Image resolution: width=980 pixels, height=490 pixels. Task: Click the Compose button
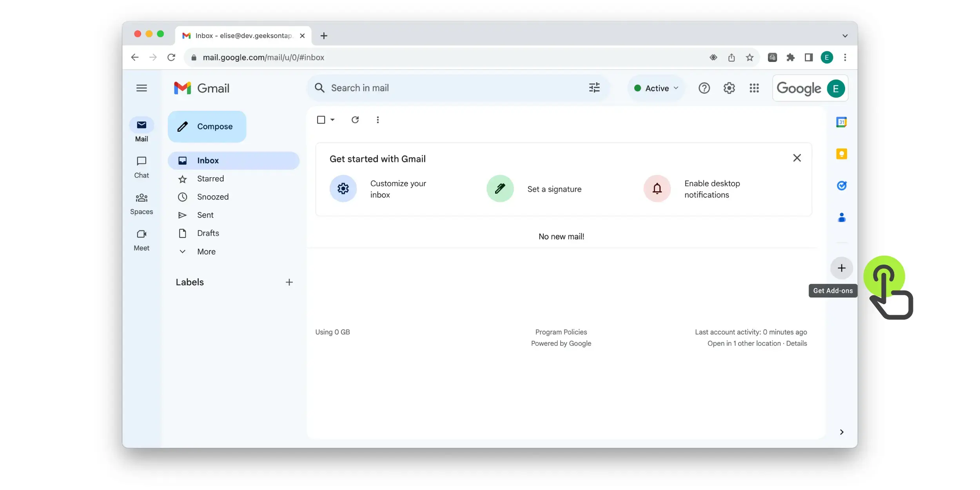click(207, 127)
